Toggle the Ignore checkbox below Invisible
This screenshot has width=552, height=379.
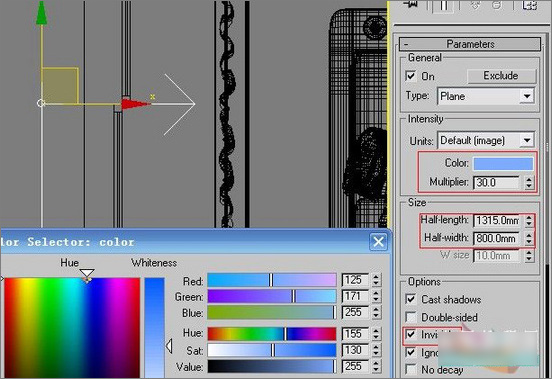(410, 352)
